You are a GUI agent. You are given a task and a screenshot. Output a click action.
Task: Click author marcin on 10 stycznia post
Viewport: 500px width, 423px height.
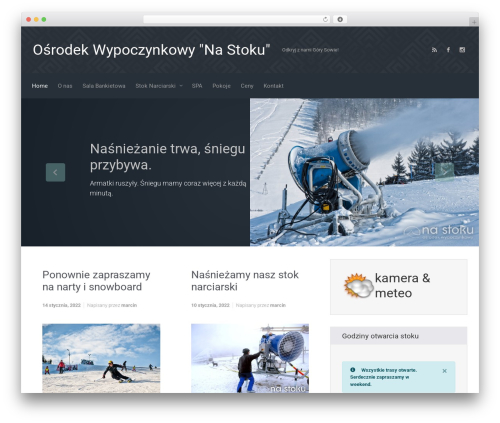(x=278, y=305)
